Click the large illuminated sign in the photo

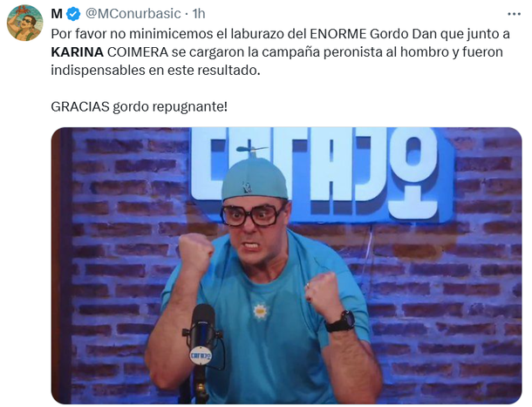323,173
